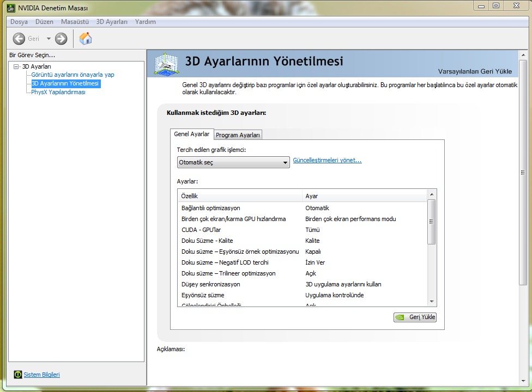Viewport: 532px width, 392px height.
Task: Select 3D Ayarlarının Yönetilmesi tree item
Action: coord(65,83)
